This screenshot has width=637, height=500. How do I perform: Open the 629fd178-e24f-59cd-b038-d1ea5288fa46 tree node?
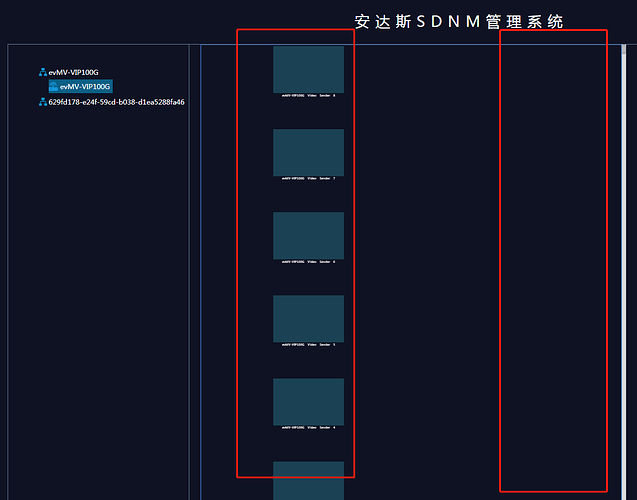coord(116,102)
